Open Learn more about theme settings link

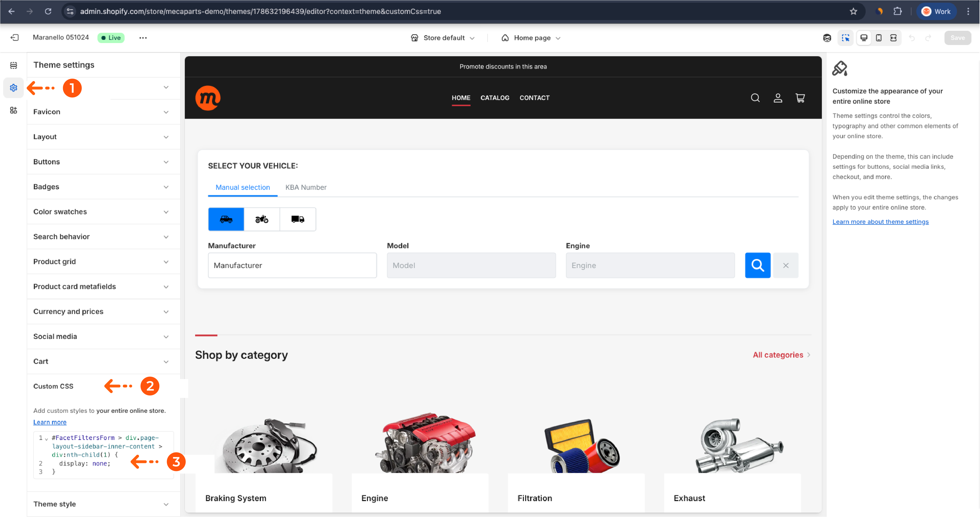coord(880,222)
